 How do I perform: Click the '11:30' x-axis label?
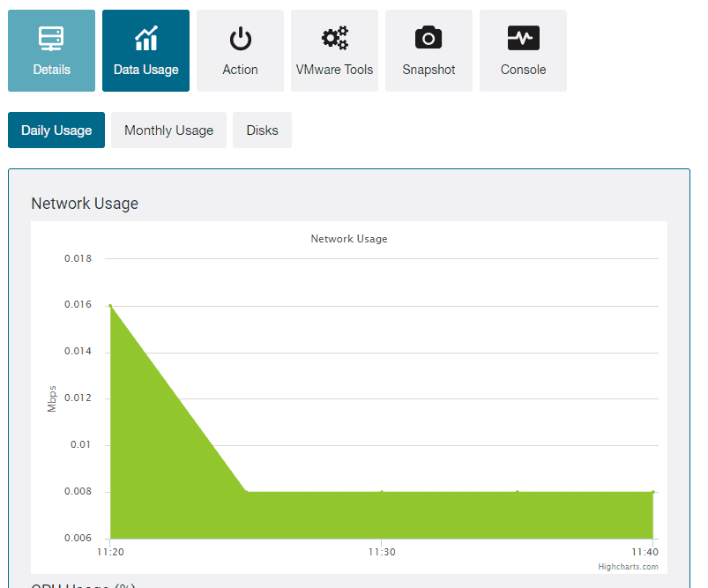pyautogui.click(x=382, y=552)
